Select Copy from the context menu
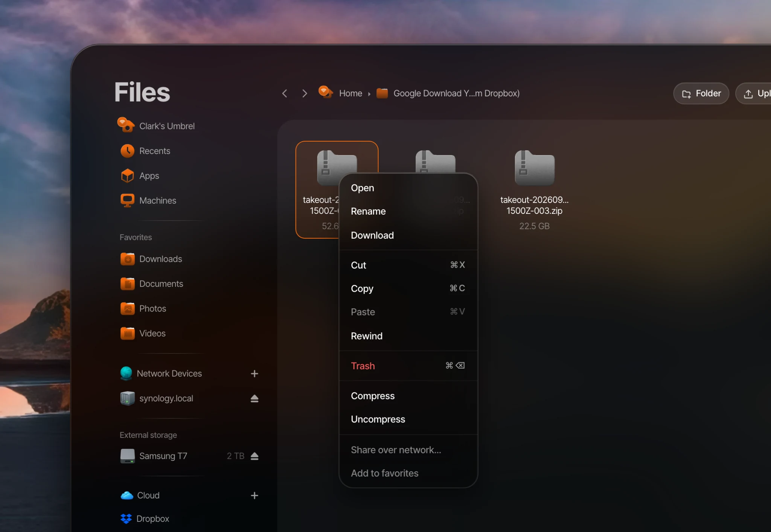 click(408, 288)
